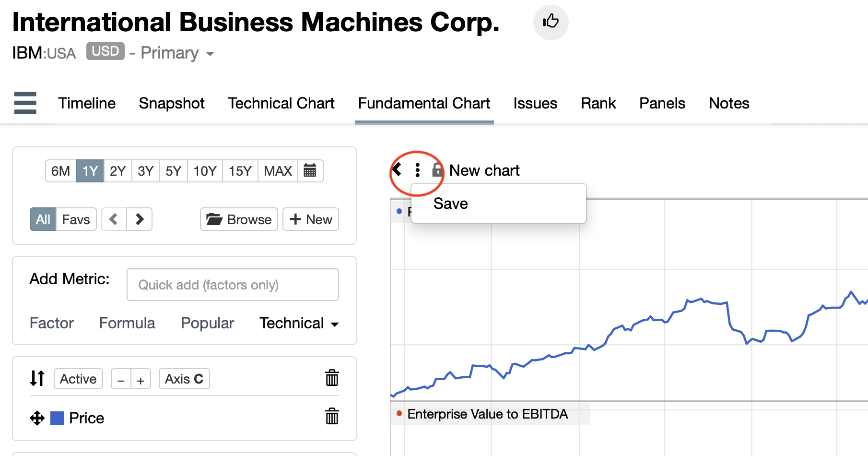The width and height of the screenshot is (868, 456).
Task: Select the 1Y time range
Action: (x=90, y=171)
